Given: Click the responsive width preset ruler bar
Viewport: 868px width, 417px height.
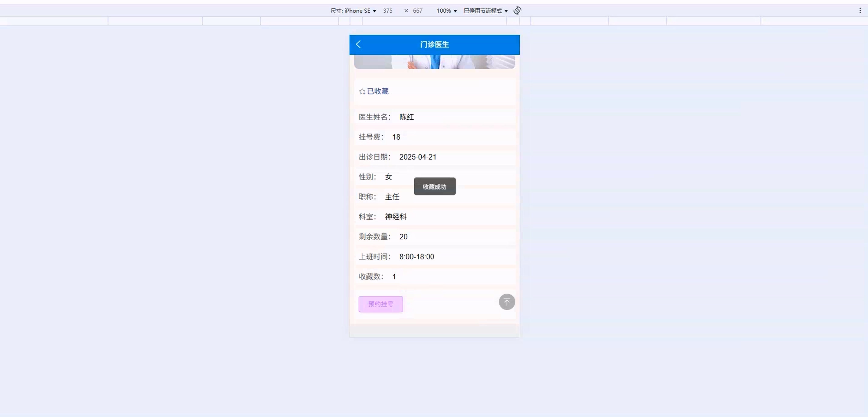Looking at the screenshot, I should point(434,21).
